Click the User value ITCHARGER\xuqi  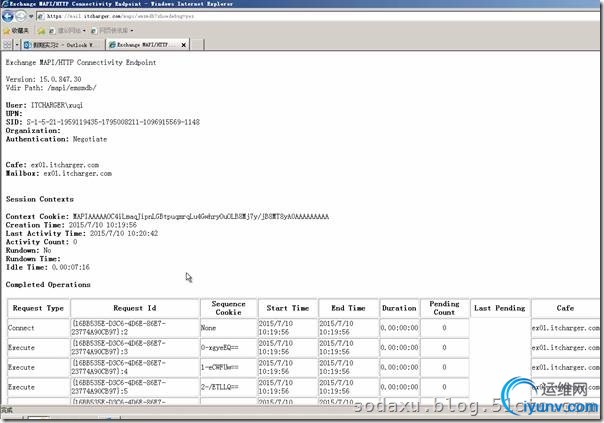click(57, 105)
